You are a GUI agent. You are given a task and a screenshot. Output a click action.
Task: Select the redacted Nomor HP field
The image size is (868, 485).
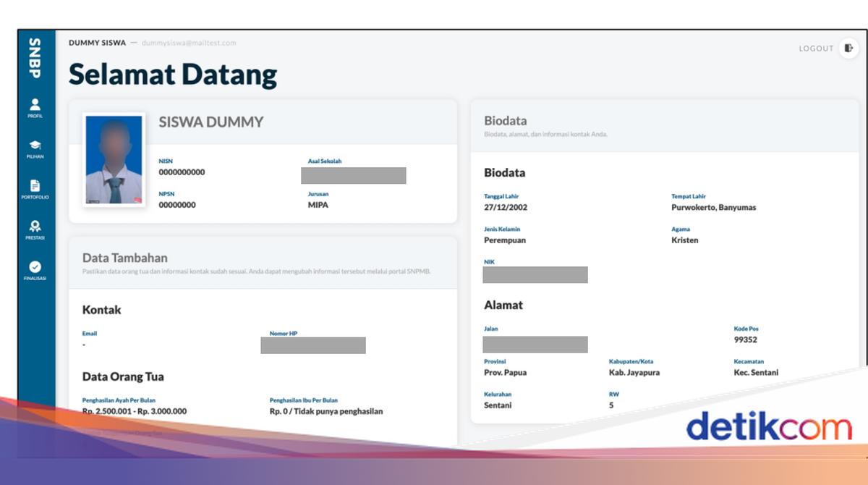[x=312, y=345]
